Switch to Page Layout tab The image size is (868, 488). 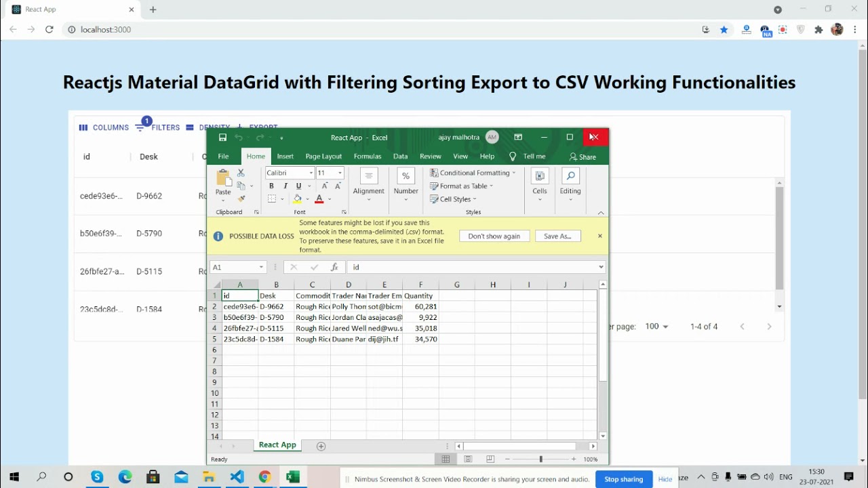[323, 157]
